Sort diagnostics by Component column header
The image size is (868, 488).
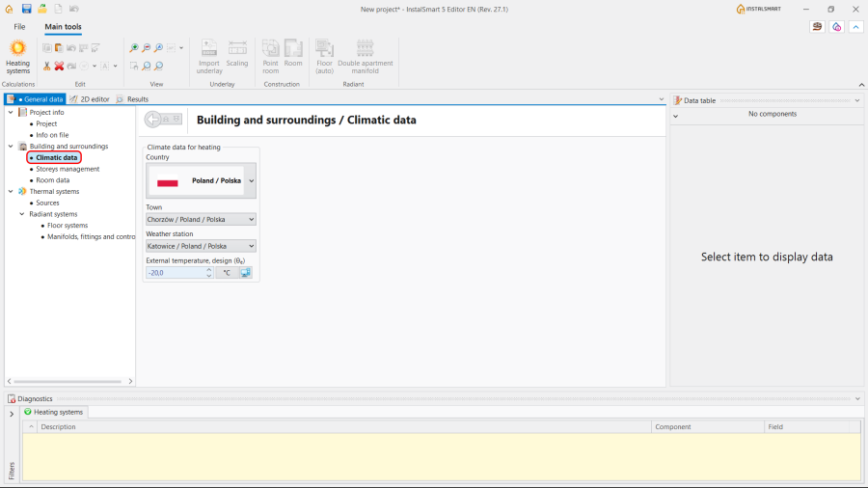708,426
